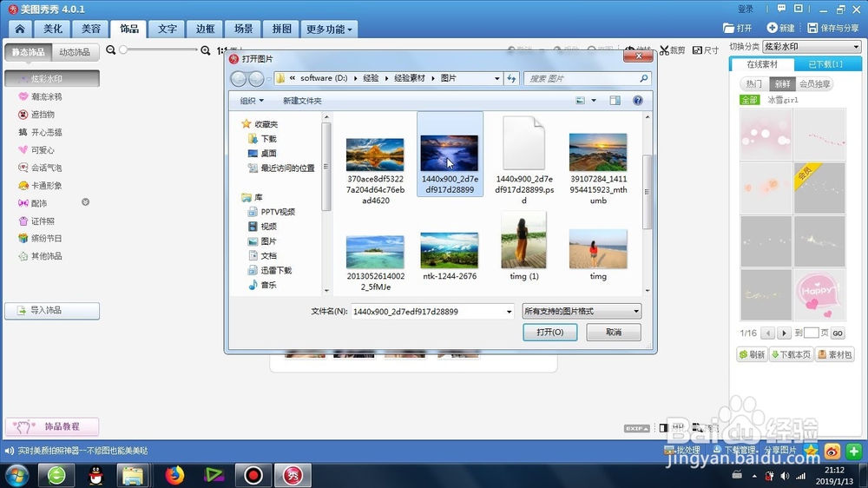Select the pink Happy heart sticker
868x488 pixels.
pyautogui.click(x=819, y=294)
